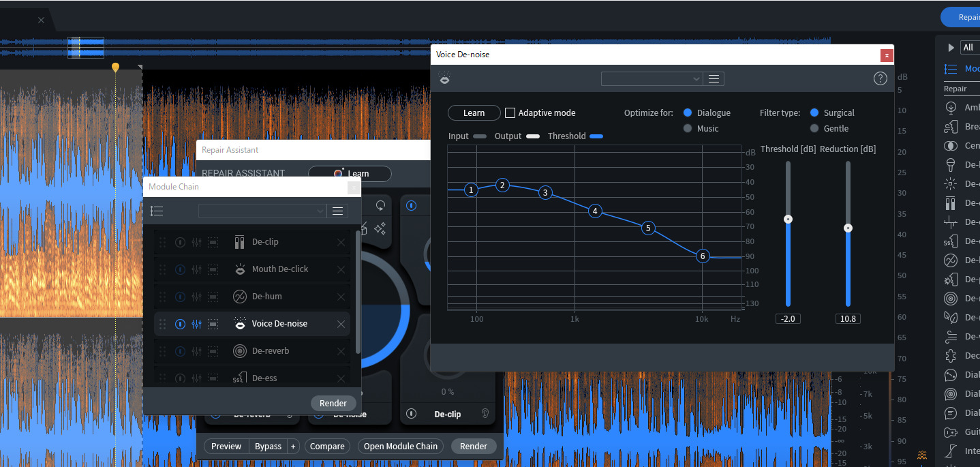Click Bypass in the Repair Assistant
The height and width of the screenshot is (467, 980).
268,447
